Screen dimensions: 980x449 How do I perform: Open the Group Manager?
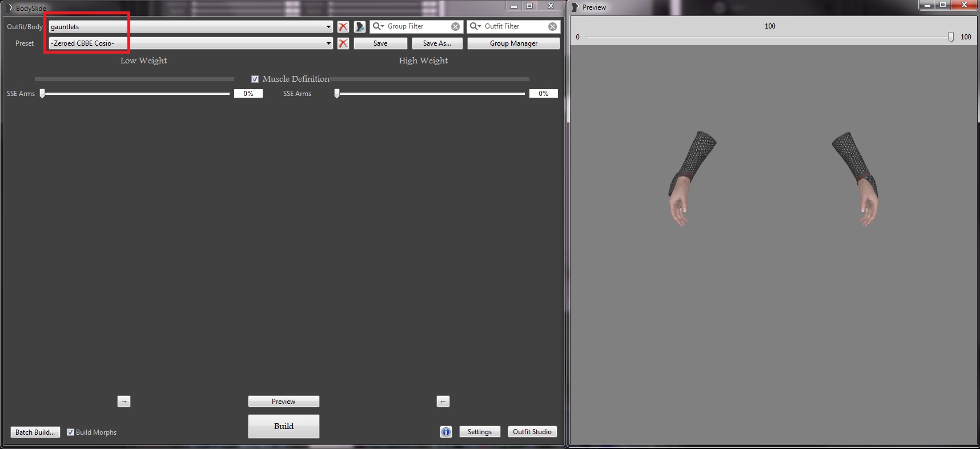(x=513, y=43)
